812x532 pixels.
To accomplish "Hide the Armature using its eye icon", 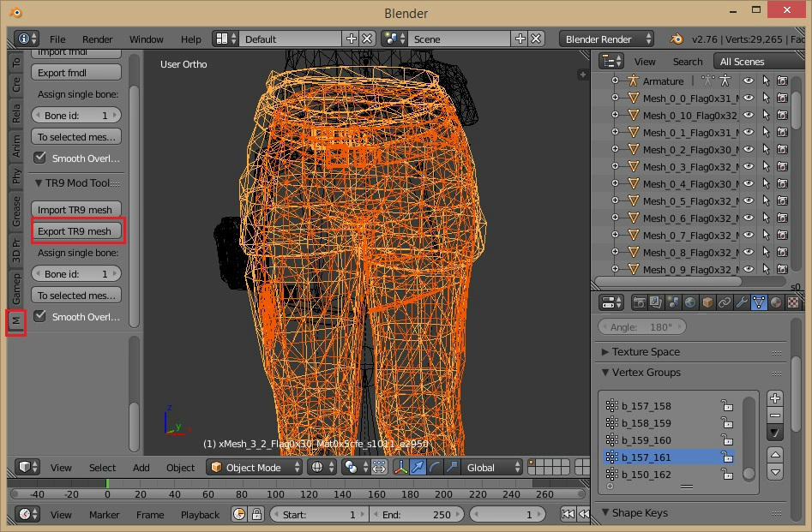I will pos(749,81).
